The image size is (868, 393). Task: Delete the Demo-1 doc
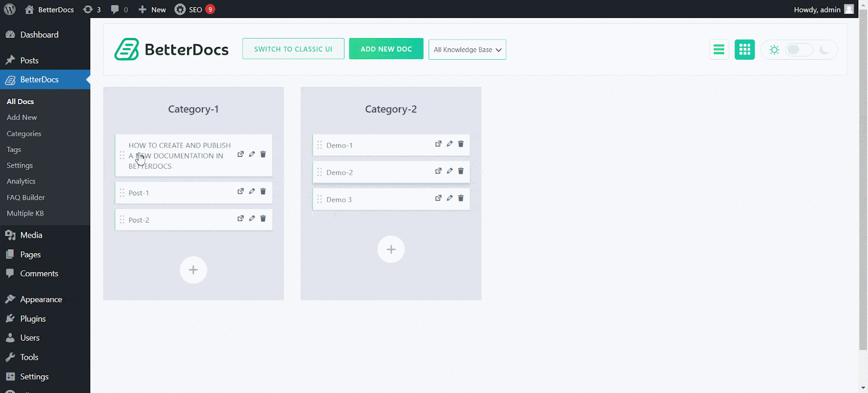461,144
